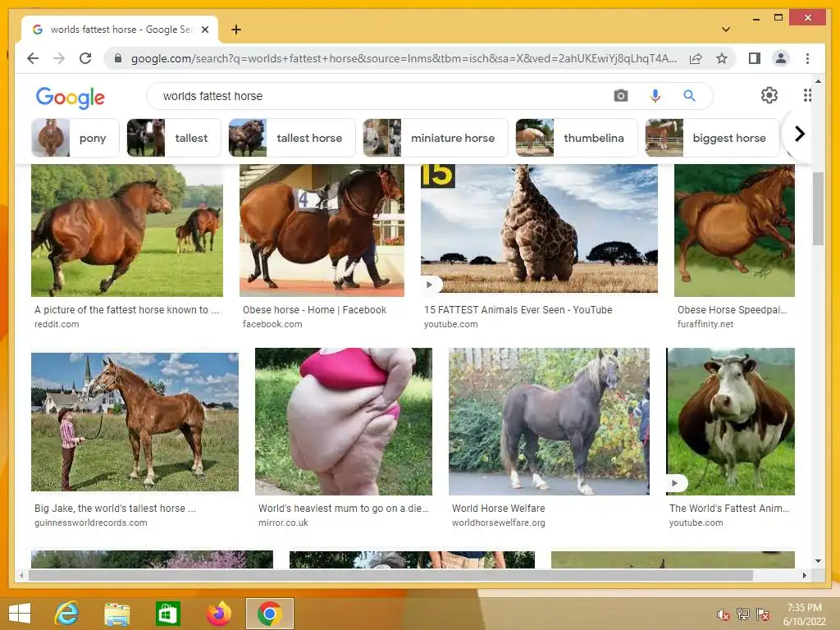The height and width of the screenshot is (630, 840).
Task: Open the fat giraffe YouTube thumbnail
Action: [x=539, y=228]
